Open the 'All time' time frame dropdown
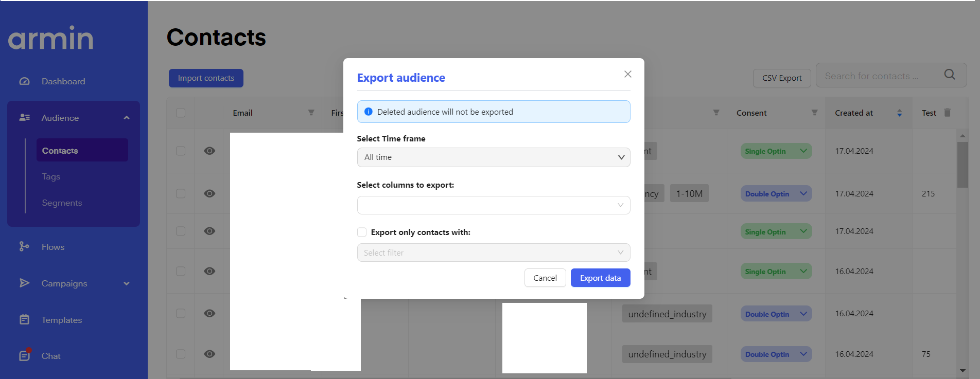Image resolution: width=980 pixels, height=379 pixels. pyautogui.click(x=493, y=157)
